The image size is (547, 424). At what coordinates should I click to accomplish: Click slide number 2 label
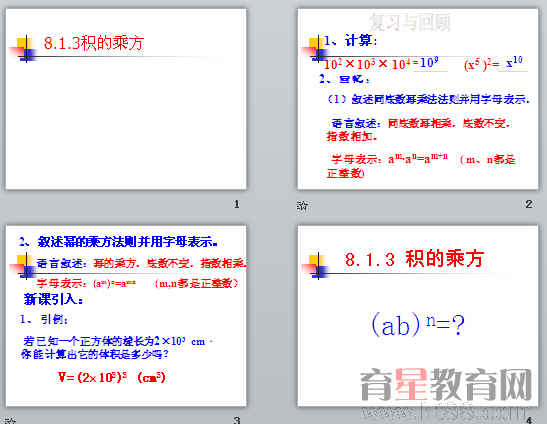(x=529, y=204)
